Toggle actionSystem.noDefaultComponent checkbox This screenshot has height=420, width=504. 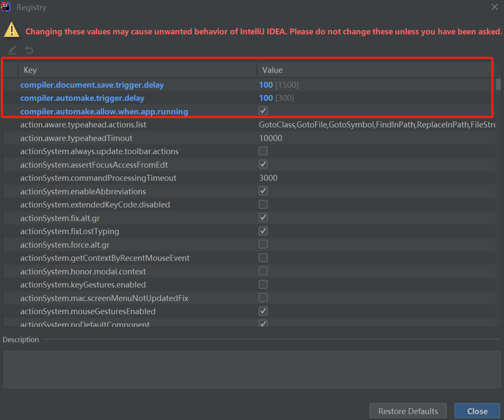pyautogui.click(x=263, y=323)
